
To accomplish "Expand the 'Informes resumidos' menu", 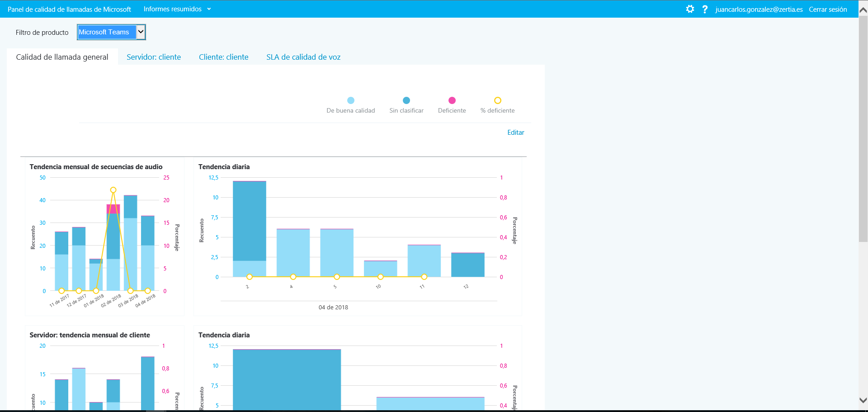I will point(173,9).
